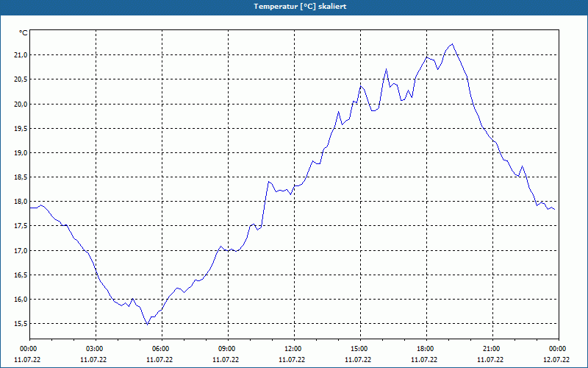588x368 pixels.
Task: Click the 21,0 y-axis label
Action: click(x=21, y=55)
